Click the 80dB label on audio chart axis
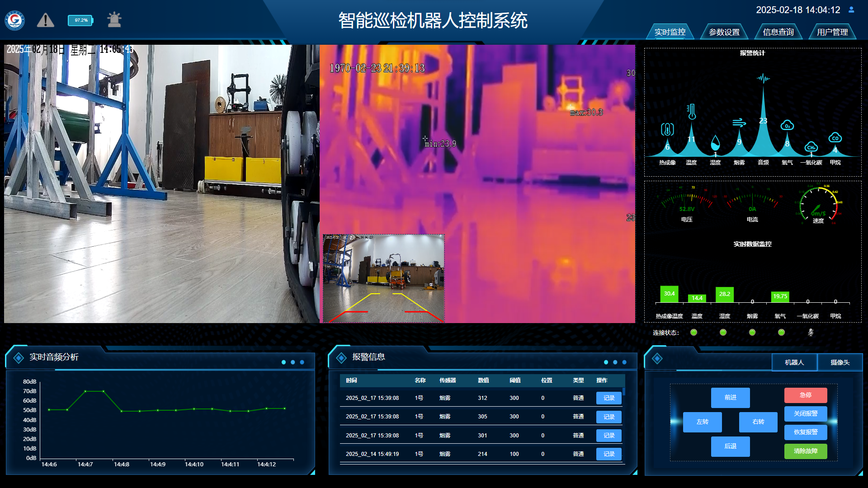Screen dimensions: 868x488 pyautogui.click(x=30, y=382)
